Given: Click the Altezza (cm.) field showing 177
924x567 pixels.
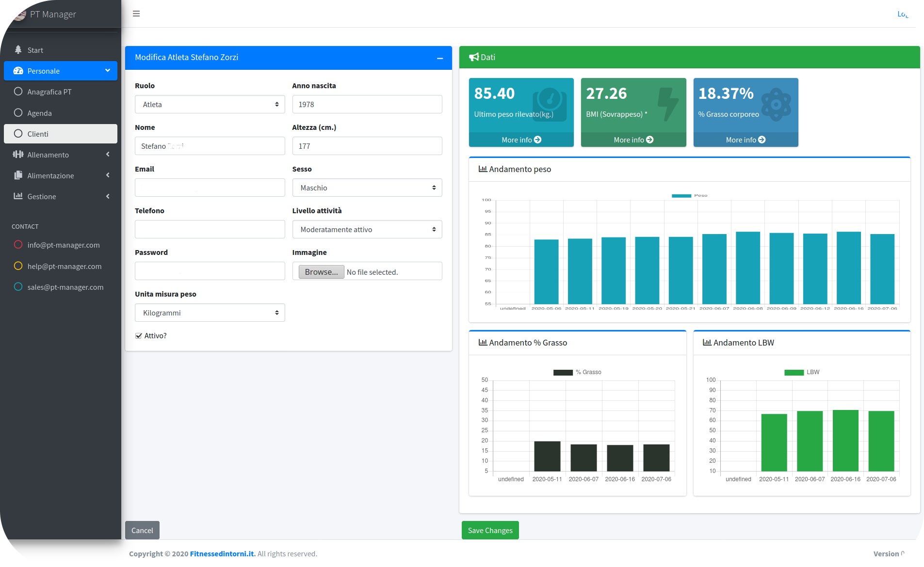Looking at the screenshot, I should 367,146.
